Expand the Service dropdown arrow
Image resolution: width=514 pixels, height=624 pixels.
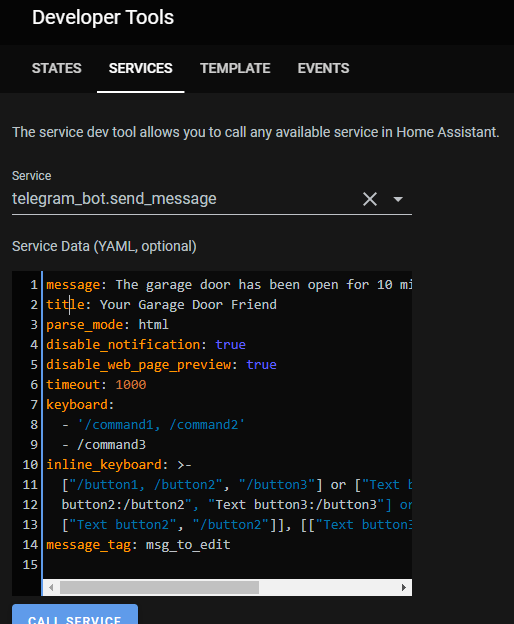[398, 199]
